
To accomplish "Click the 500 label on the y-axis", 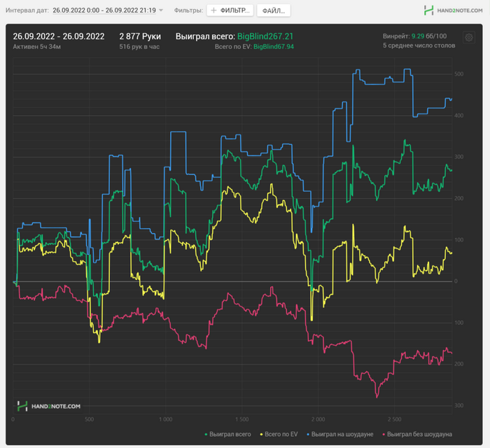I will (458, 74).
